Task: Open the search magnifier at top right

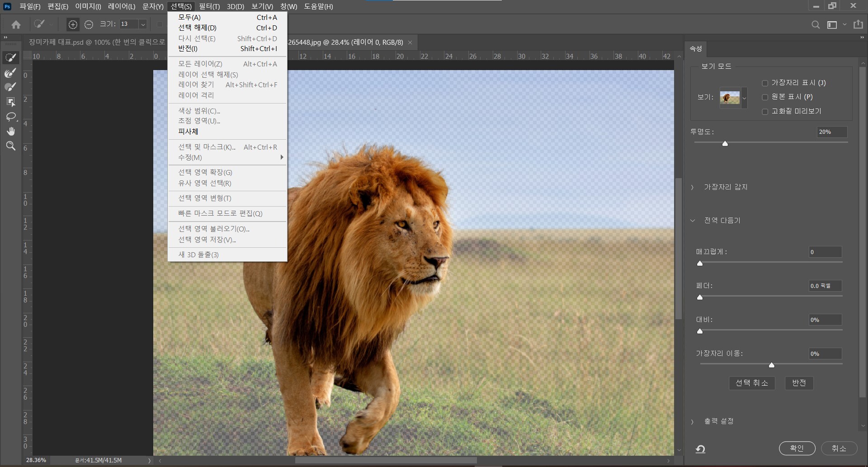Action: point(815,25)
